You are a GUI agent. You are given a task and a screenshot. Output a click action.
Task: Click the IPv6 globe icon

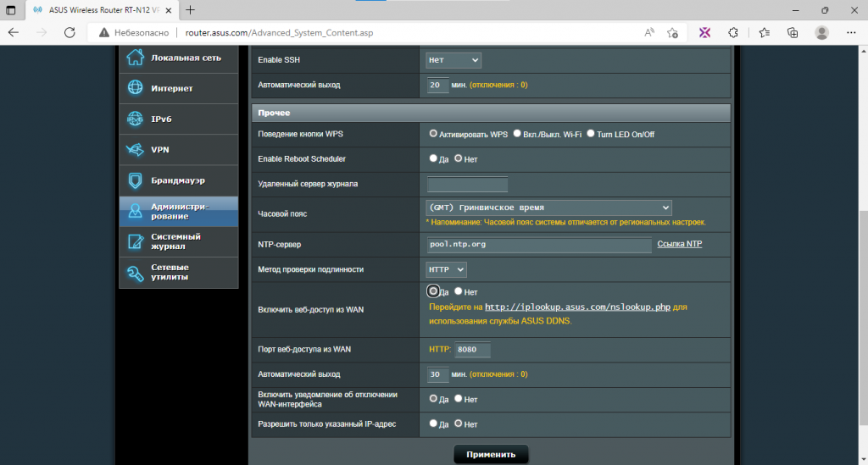click(135, 119)
